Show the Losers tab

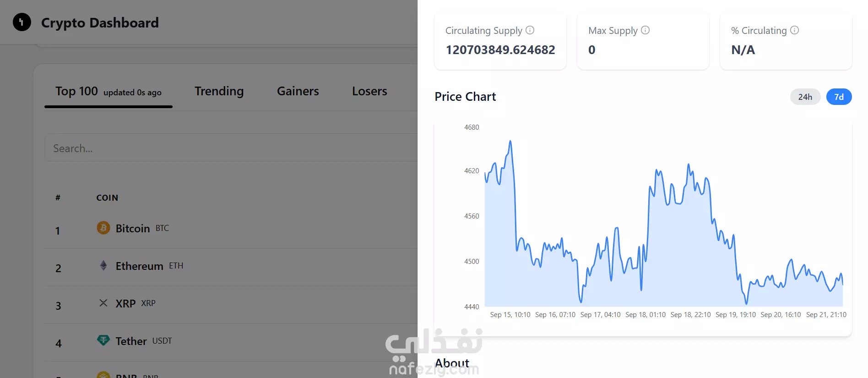[369, 91]
